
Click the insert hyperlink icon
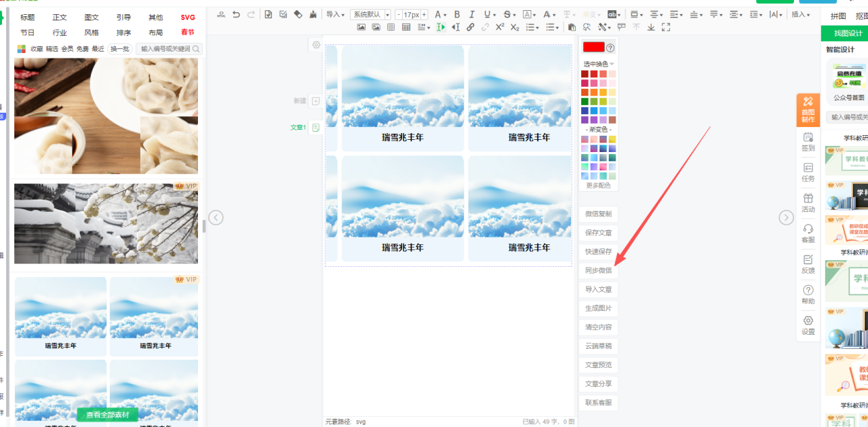coord(470,27)
